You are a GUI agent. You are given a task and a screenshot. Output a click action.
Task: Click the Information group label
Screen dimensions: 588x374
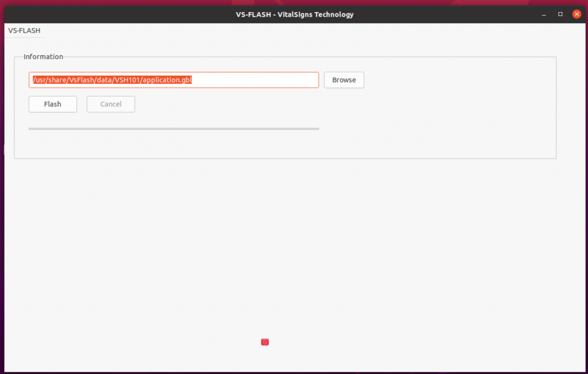click(43, 57)
